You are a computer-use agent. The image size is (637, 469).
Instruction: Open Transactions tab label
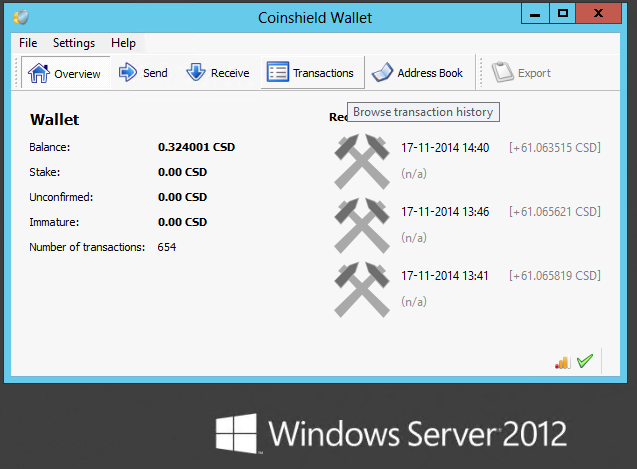click(x=323, y=73)
